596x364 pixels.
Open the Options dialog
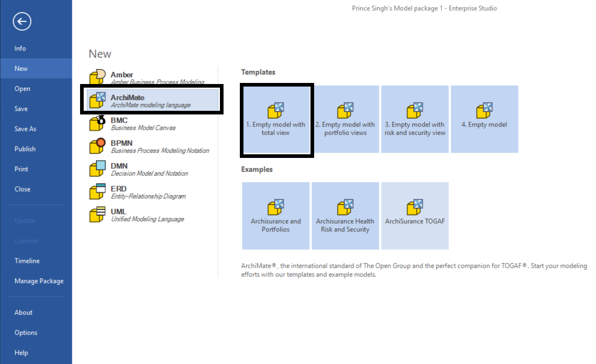26,332
